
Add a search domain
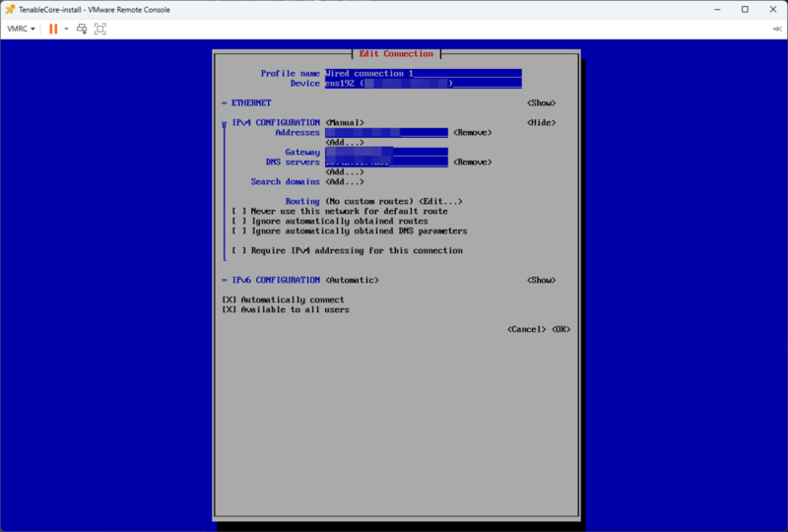pyautogui.click(x=345, y=181)
